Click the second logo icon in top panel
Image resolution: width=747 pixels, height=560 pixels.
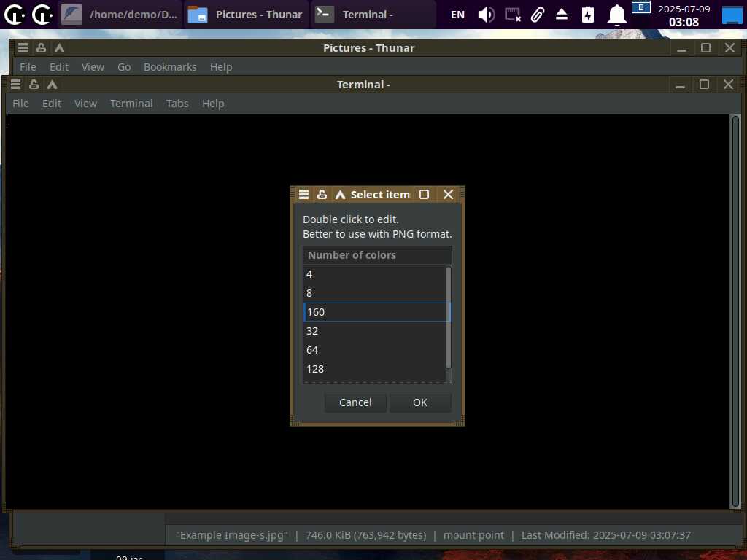[x=42, y=15]
